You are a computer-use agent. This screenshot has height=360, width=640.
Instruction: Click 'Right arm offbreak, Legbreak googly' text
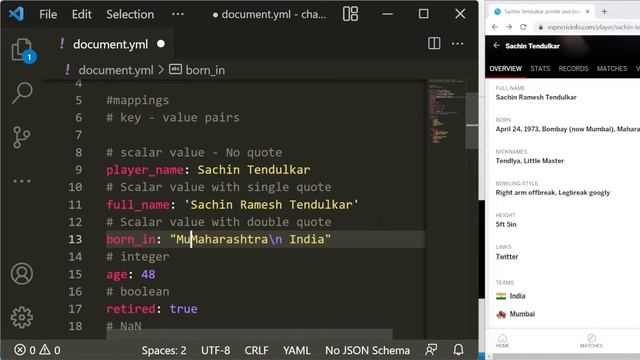553,193
